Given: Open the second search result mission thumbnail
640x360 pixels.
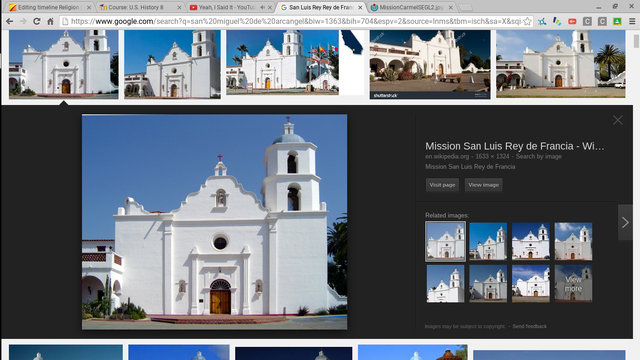Looking at the screenshot, I should tap(172, 64).
